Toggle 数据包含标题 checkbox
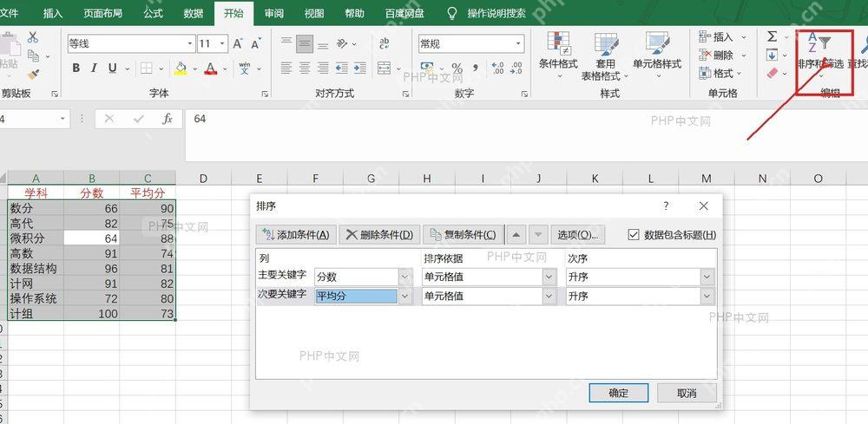Viewport: 868px width, 424px height. pyautogui.click(x=634, y=235)
